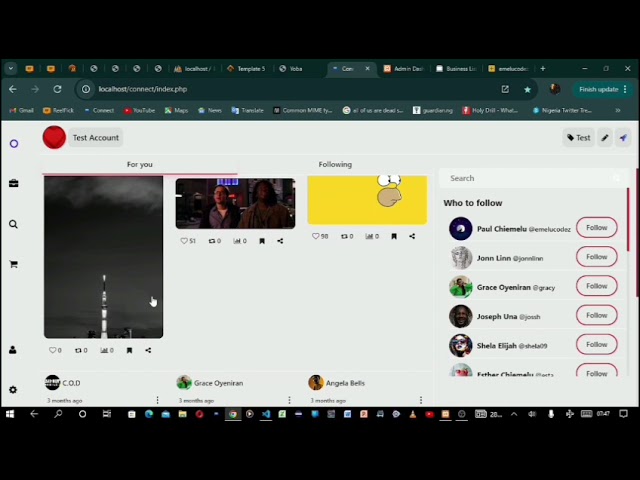Open the settings gear icon in sidebar

13,390
